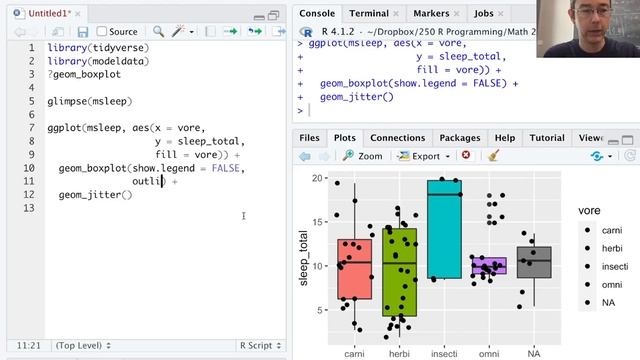Screen dimensions: 640x360
Task: Click the purple omni boxplot box
Action: (489, 266)
